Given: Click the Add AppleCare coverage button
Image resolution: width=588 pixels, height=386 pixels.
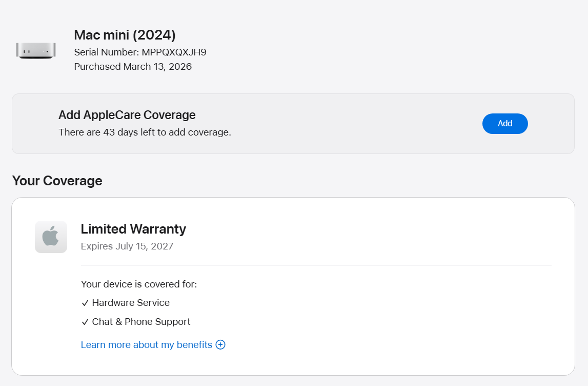Looking at the screenshot, I should [505, 124].
